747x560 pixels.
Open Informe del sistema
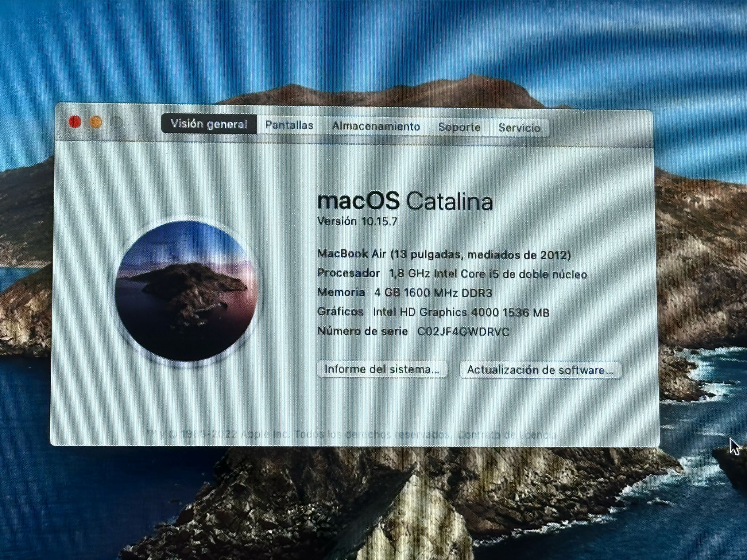(x=382, y=369)
